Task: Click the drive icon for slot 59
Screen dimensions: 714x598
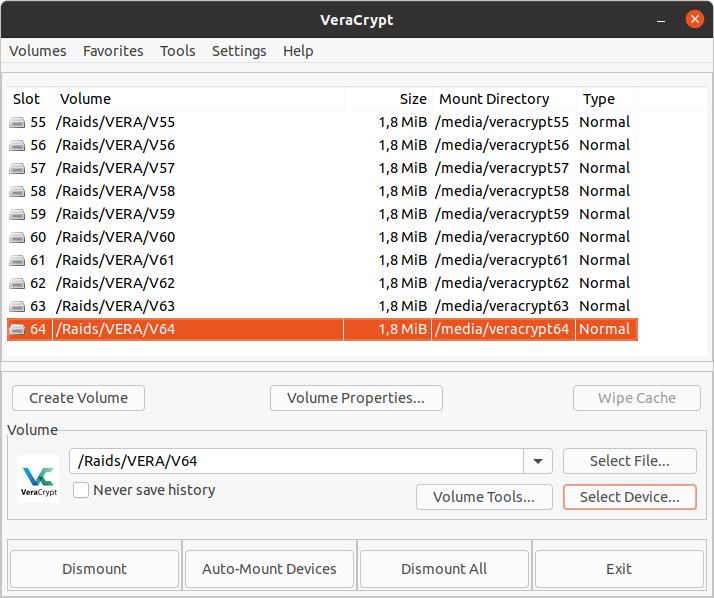Action: pyautogui.click(x=17, y=215)
